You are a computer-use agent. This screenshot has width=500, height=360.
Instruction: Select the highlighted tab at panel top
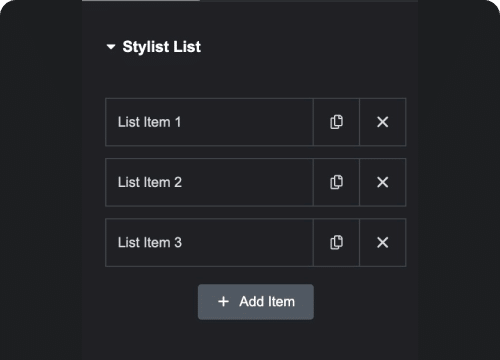[141, 1]
